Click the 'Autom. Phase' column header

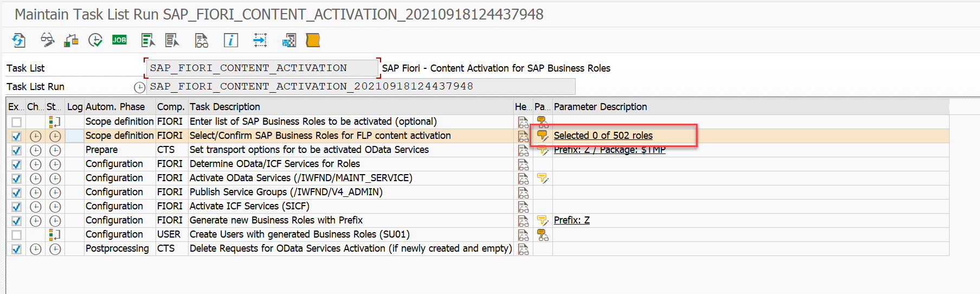click(115, 107)
